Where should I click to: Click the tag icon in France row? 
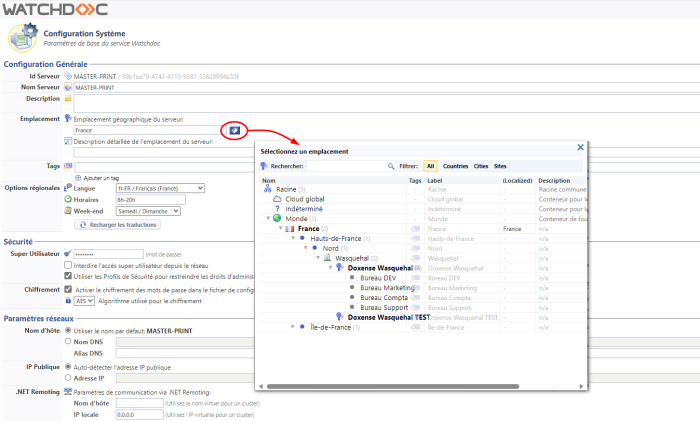[x=415, y=228]
